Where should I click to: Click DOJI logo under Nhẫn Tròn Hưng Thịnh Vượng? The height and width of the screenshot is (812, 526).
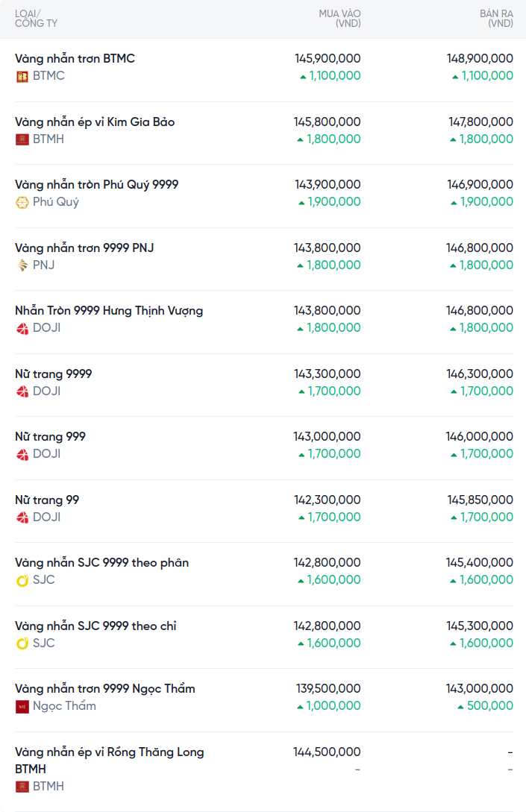(x=22, y=328)
